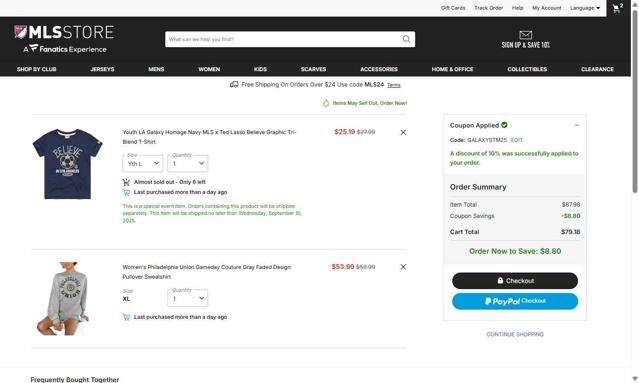Open the Scarves menu
This screenshot has height=383, width=639.
pyautogui.click(x=313, y=69)
